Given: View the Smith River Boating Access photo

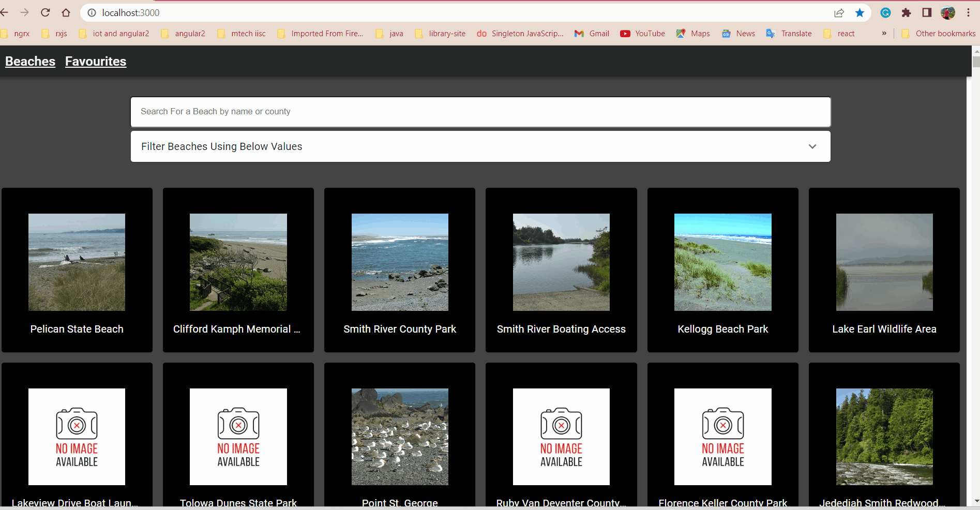Looking at the screenshot, I should tap(561, 262).
